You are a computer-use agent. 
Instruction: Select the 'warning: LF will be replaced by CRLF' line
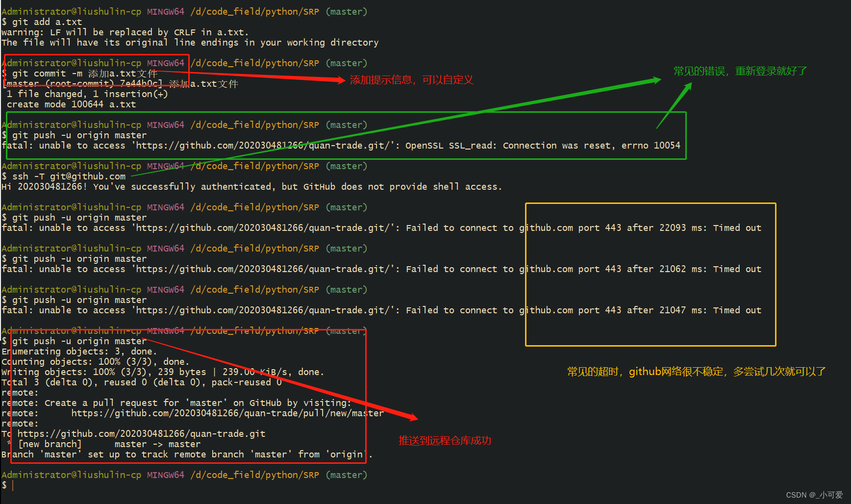coord(125,32)
